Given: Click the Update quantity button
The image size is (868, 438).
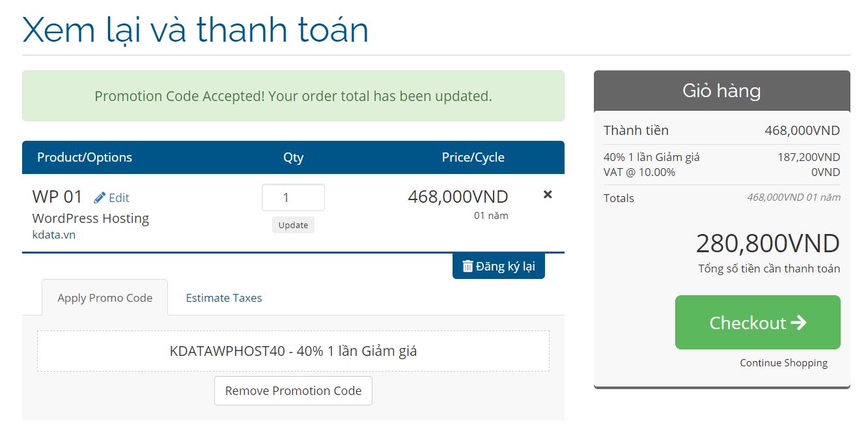Looking at the screenshot, I should (x=293, y=225).
